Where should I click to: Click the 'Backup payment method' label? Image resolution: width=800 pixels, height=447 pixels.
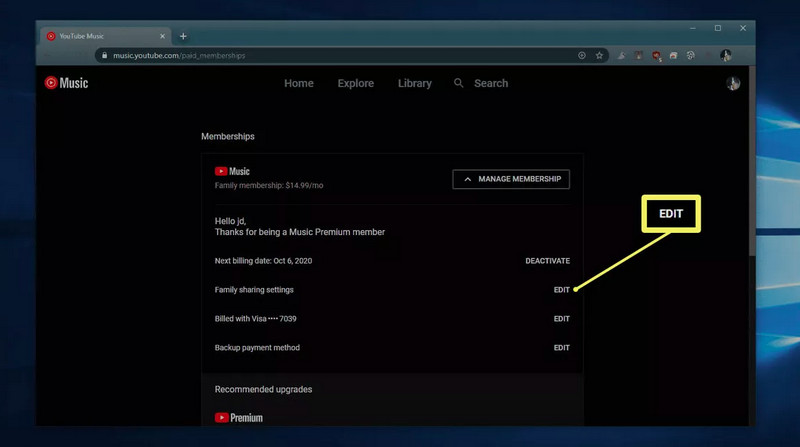(x=257, y=348)
